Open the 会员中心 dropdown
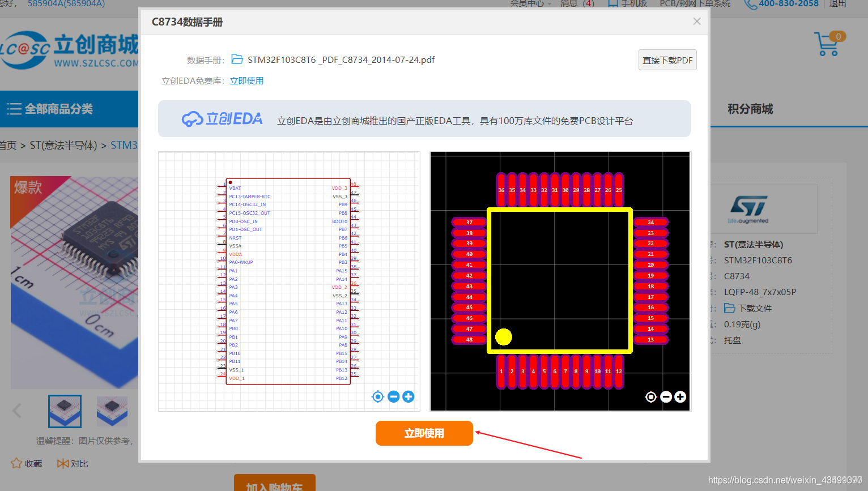 tap(531, 3)
